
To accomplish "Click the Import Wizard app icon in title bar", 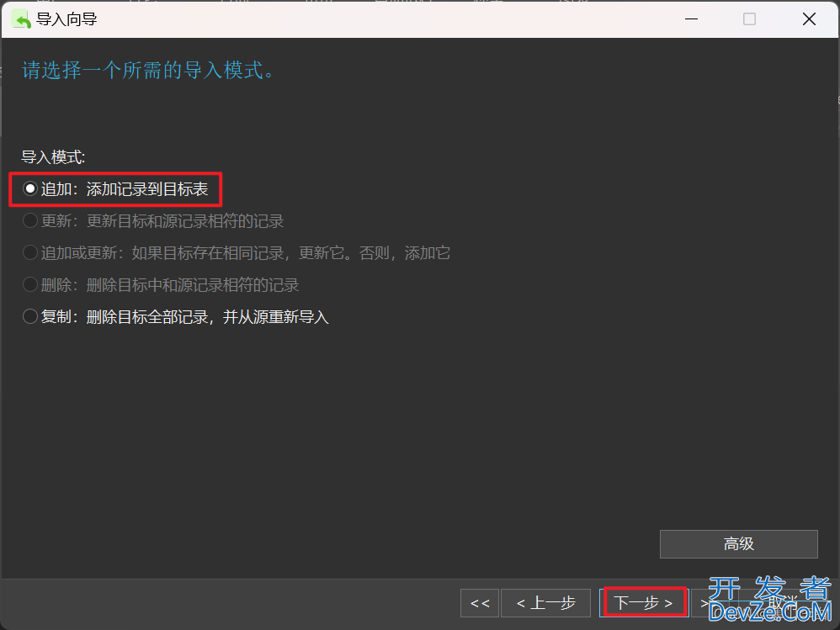I will coord(21,20).
